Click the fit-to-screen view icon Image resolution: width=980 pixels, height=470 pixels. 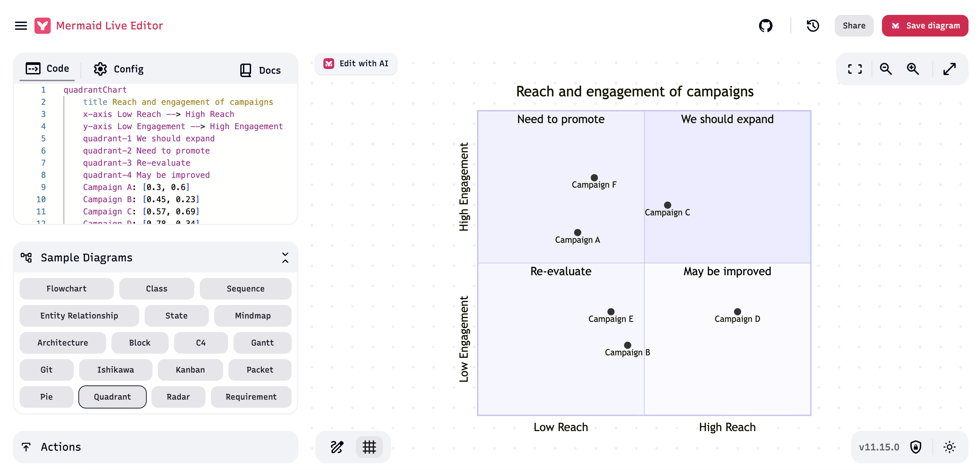pos(855,69)
